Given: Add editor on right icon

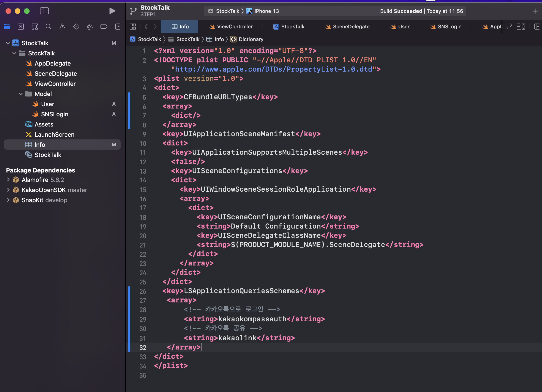Looking at the screenshot, I should coord(537,27).
